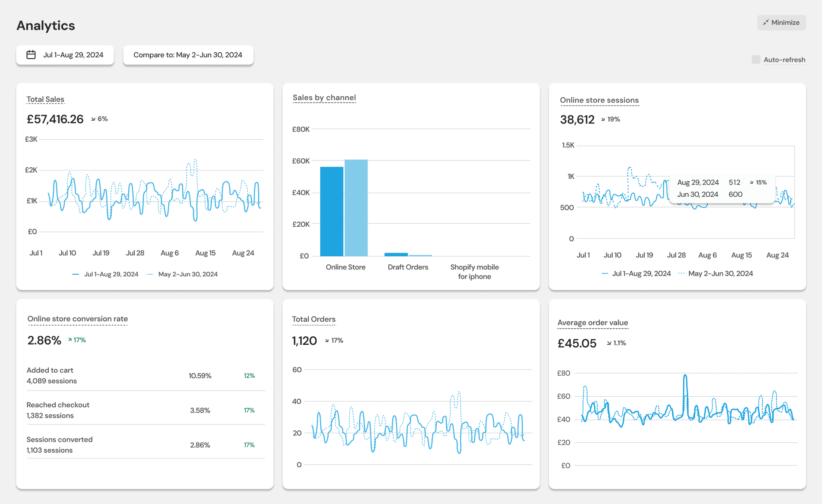The height and width of the screenshot is (504, 822).
Task: Open the Average order value report title
Action: tap(593, 323)
